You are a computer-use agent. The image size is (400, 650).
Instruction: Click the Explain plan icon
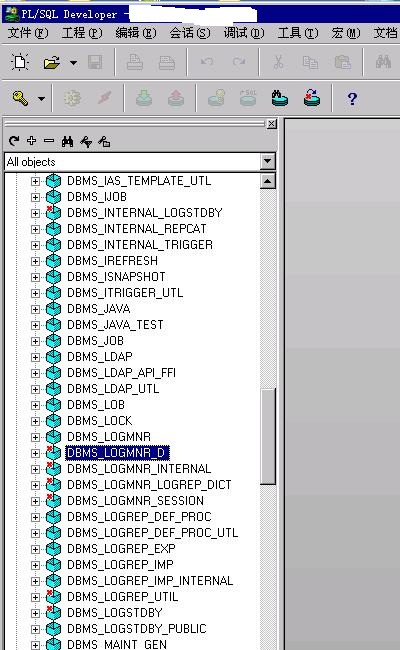(x=216, y=98)
